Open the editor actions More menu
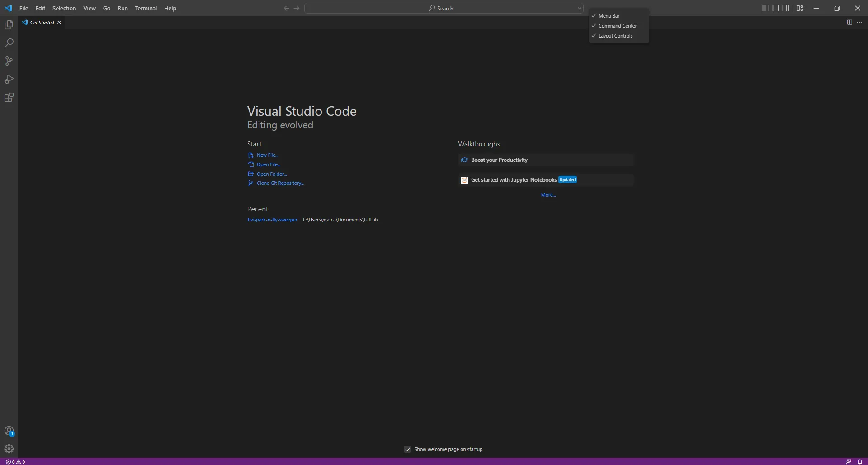This screenshot has height=465, width=868. 860,22
